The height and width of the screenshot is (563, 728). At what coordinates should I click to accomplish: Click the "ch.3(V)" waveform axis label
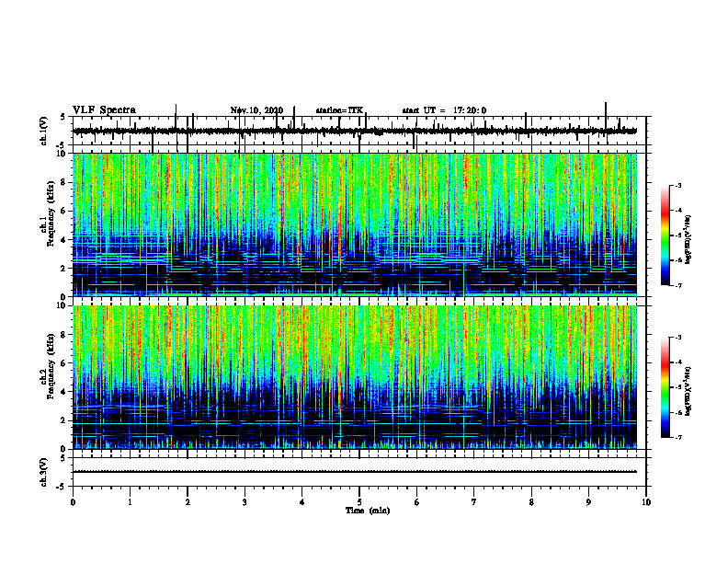tap(44, 472)
